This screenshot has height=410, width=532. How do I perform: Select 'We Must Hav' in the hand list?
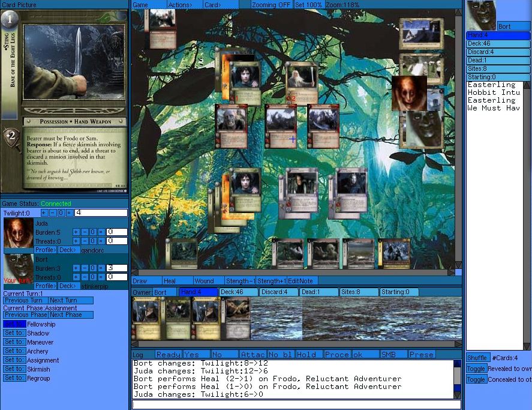coord(494,108)
